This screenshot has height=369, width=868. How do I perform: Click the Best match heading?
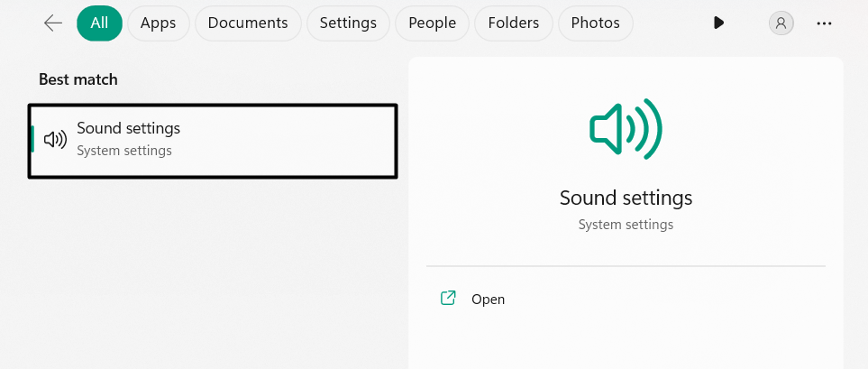tap(78, 79)
